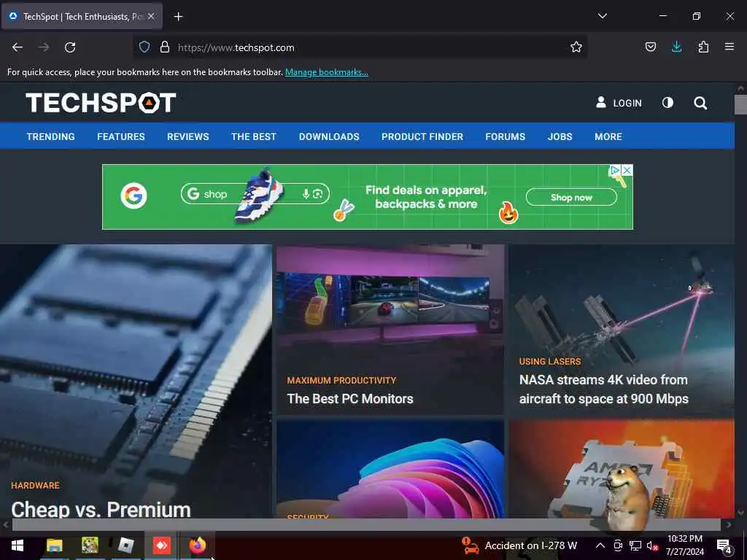The width and height of the screenshot is (747, 560).
Task: Click the AdChoices triangle icon on ad
Action: (616, 170)
